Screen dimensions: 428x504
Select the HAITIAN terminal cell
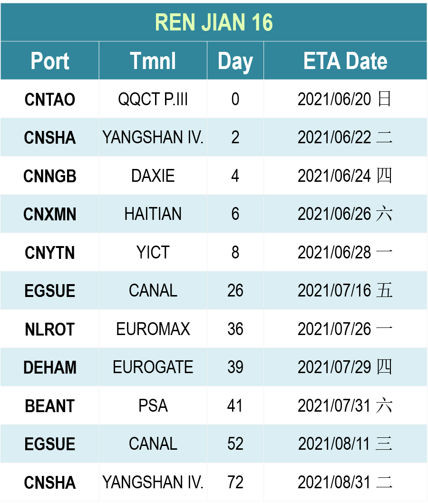click(153, 214)
